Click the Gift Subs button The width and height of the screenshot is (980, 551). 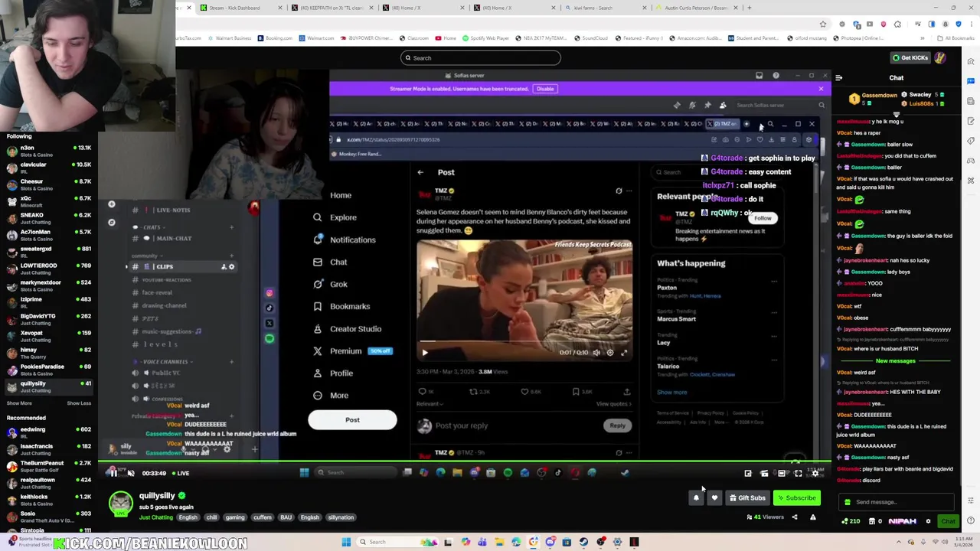[747, 498]
